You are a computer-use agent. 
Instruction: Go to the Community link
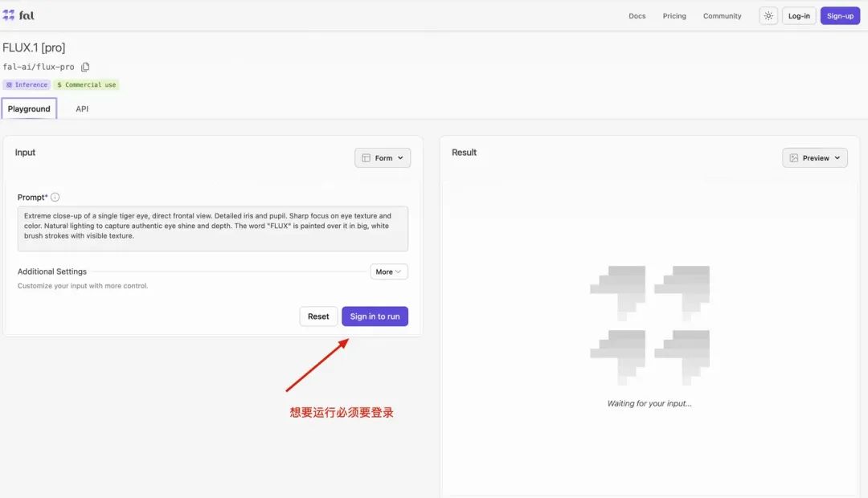(x=722, y=16)
